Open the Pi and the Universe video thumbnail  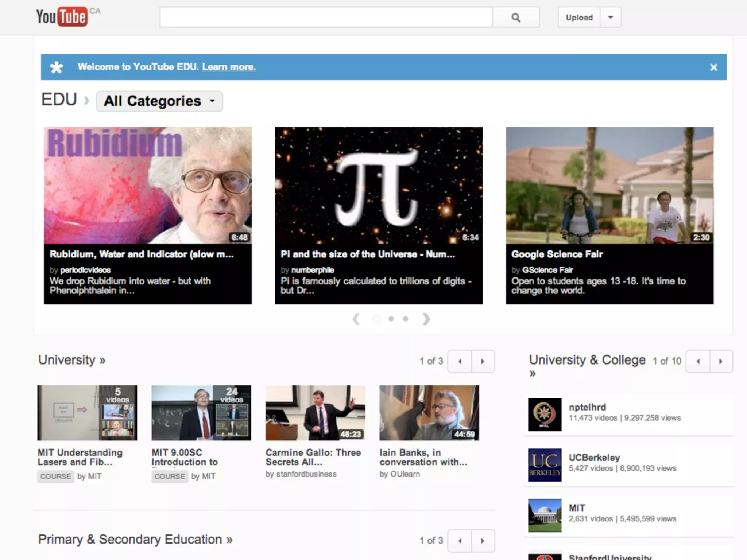[x=379, y=185]
